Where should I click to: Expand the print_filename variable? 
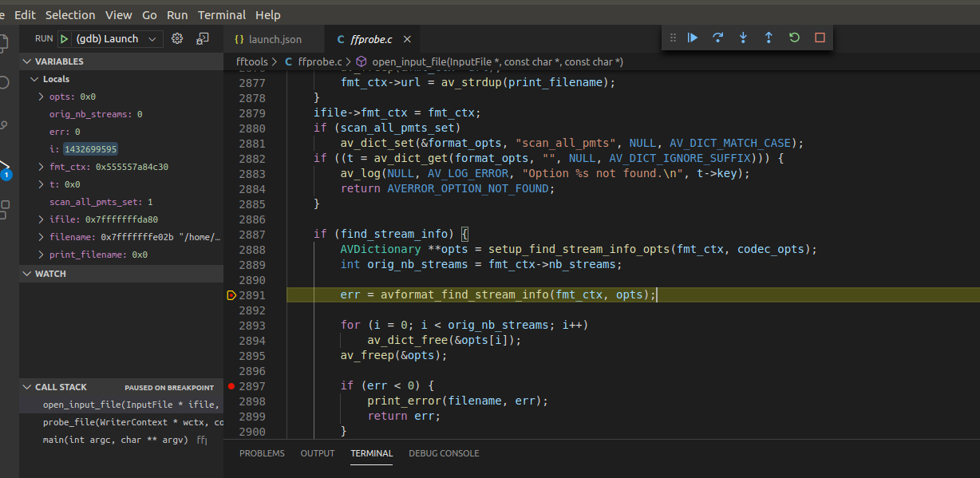click(x=41, y=255)
